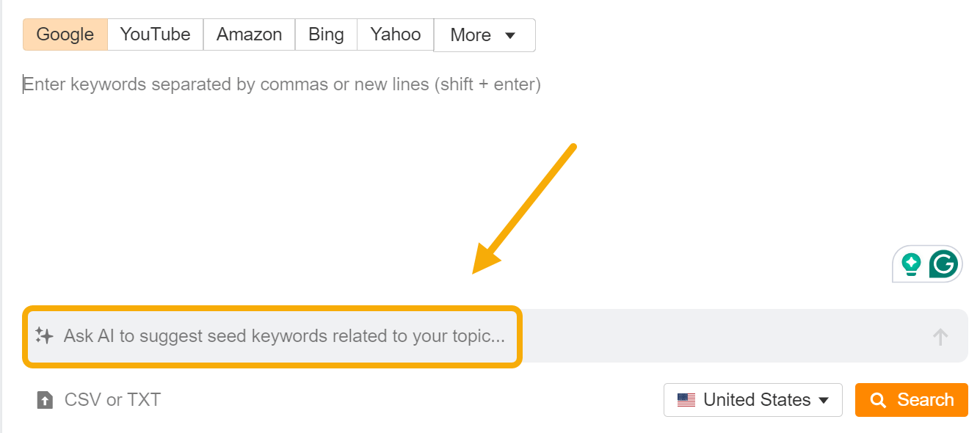Select the Google search engine tab

point(65,34)
